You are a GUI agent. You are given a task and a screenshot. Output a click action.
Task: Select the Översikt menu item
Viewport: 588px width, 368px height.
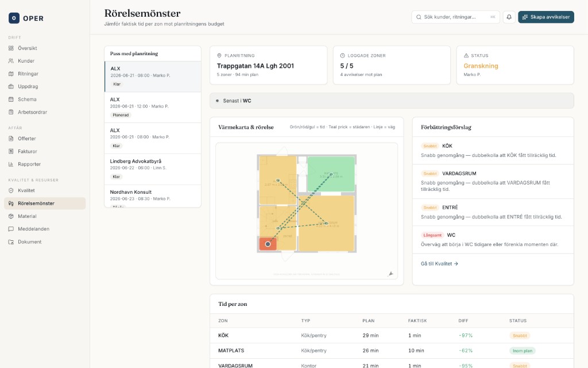tap(45, 48)
